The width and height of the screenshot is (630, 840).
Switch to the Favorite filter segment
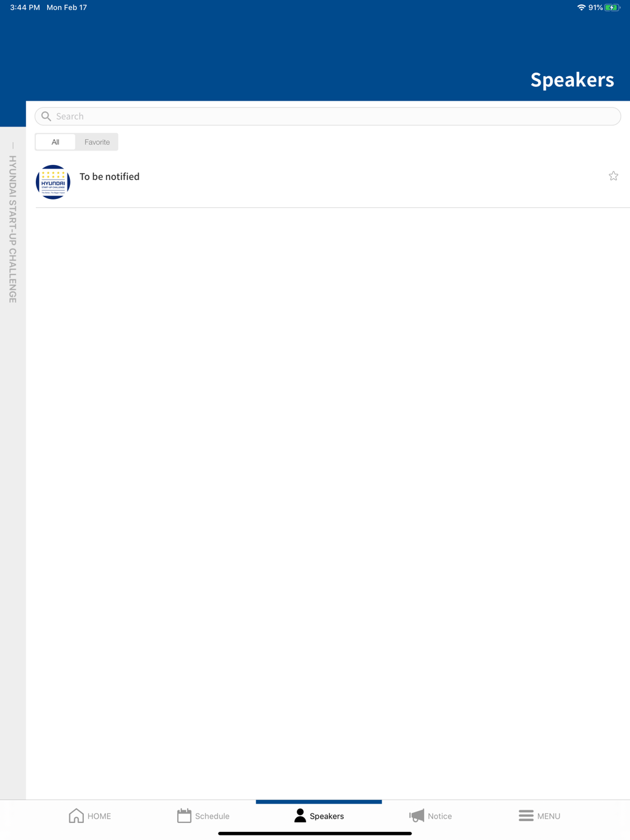tap(97, 142)
